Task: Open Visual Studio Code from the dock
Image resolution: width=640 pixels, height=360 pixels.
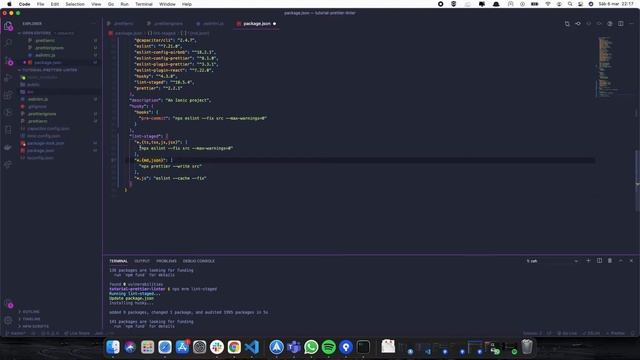Action: [x=252, y=347]
